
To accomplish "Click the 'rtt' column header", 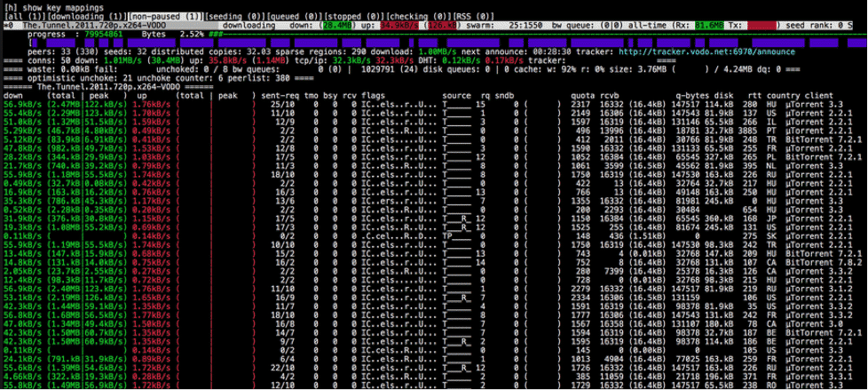I will 754,96.
